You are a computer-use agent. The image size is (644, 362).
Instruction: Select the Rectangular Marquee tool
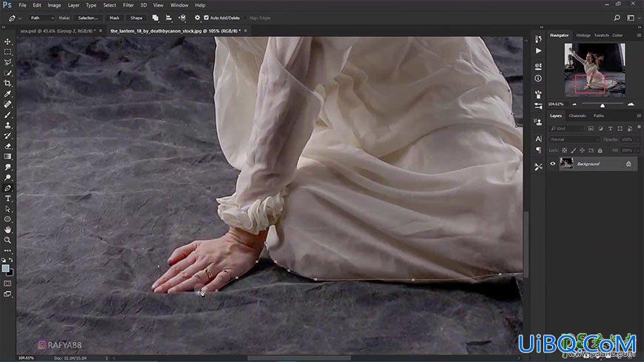(x=7, y=52)
